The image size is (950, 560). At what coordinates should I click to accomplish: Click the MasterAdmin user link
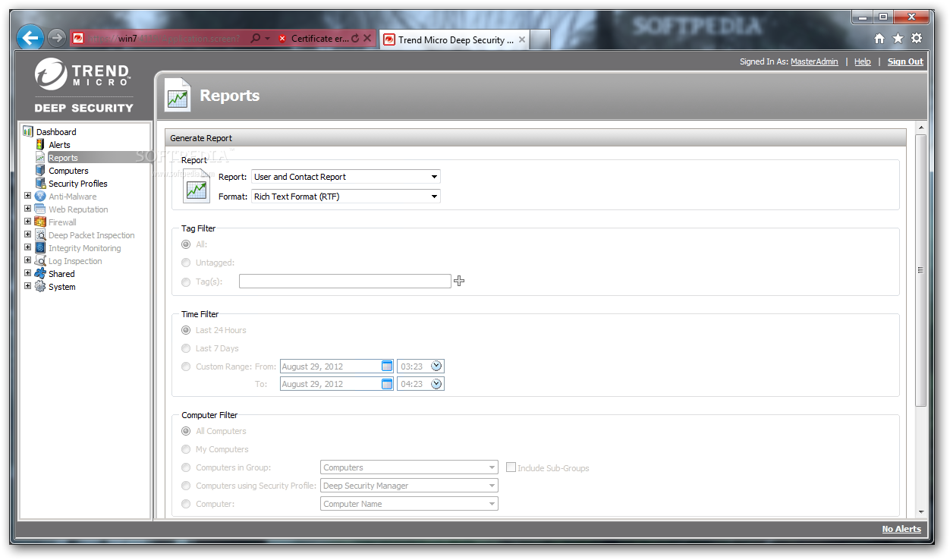(814, 61)
